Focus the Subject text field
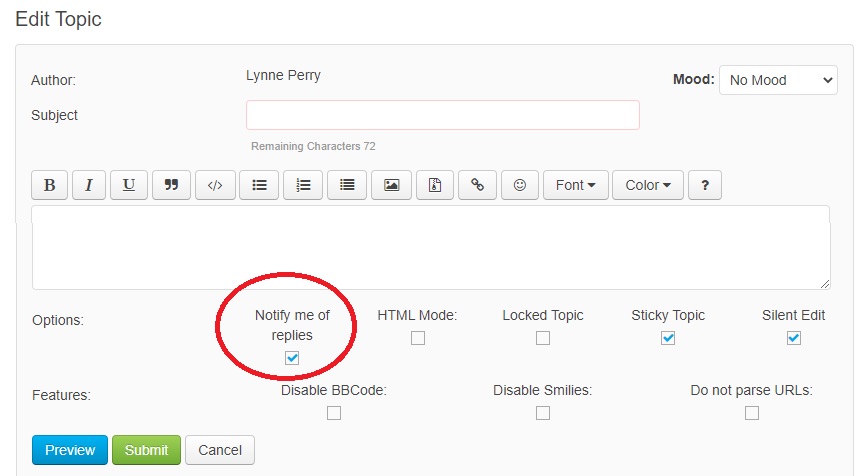This screenshot has height=476, width=861. coord(442,115)
